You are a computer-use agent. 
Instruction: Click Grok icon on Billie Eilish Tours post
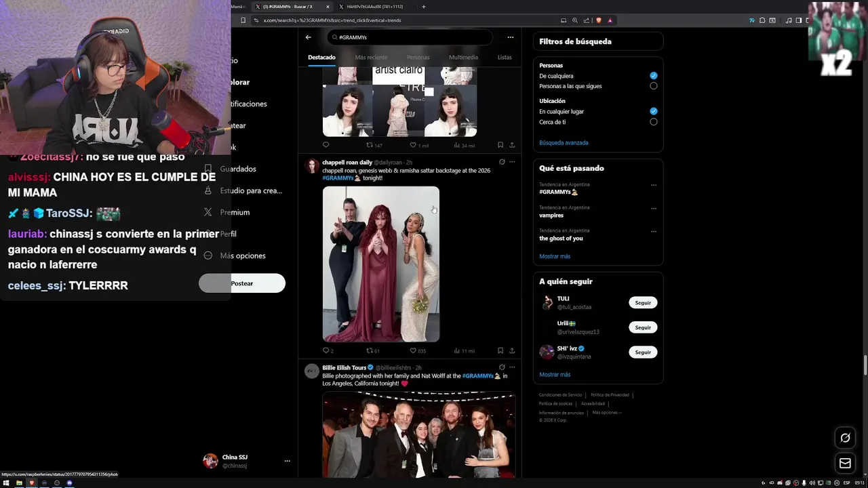[502, 367]
